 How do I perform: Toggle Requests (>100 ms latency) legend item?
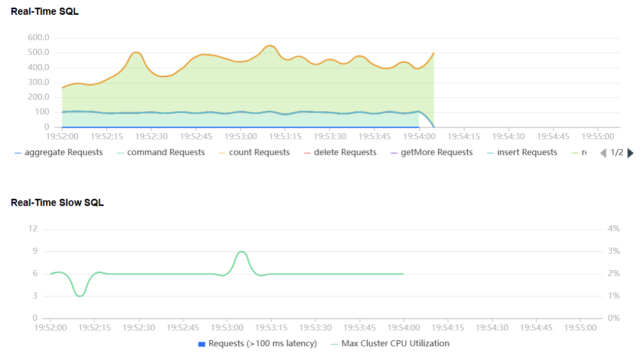point(257,344)
